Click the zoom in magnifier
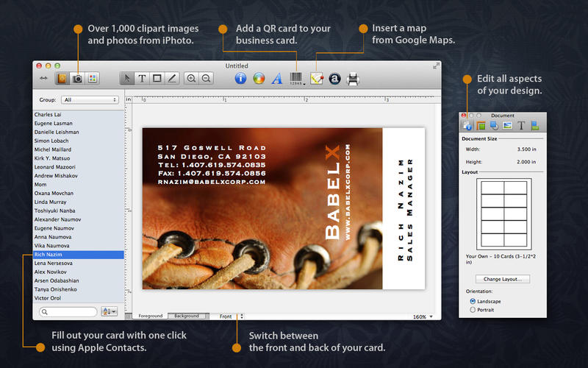The width and height of the screenshot is (588, 368). click(x=192, y=78)
